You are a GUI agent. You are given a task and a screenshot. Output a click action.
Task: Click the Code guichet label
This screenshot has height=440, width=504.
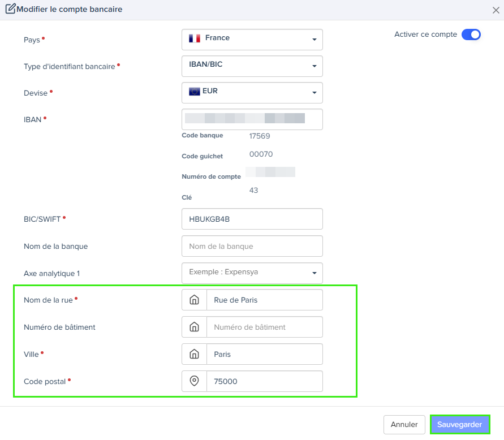[x=202, y=156]
